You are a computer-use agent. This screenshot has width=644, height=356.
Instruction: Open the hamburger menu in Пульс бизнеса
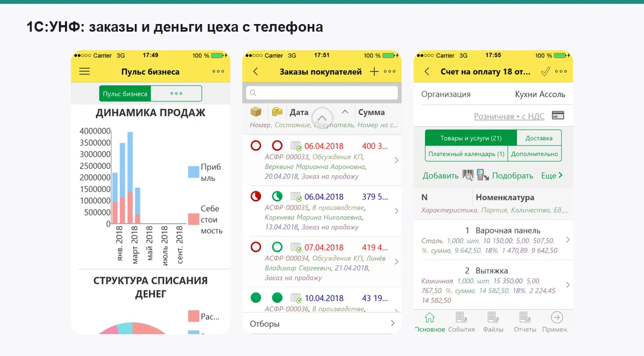tap(85, 72)
